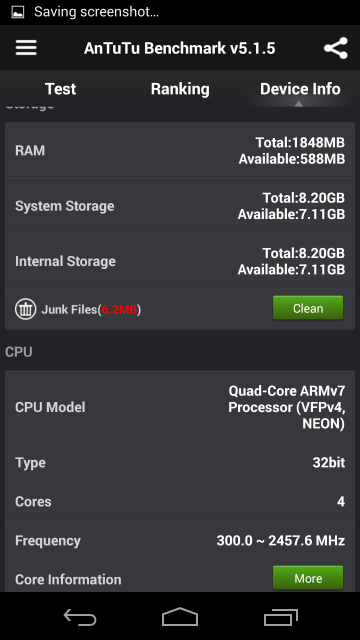Select the System Storage row

(180, 205)
